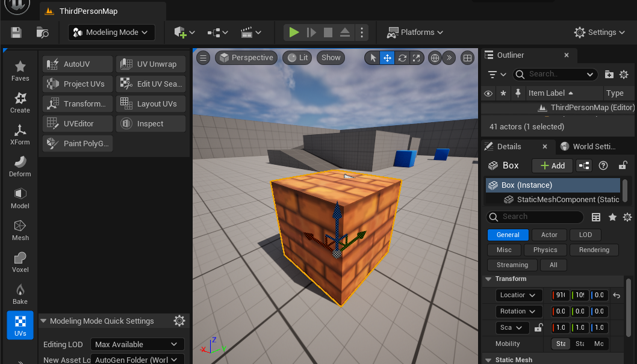Image resolution: width=637 pixels, height=364 pixels.
Task: Open the viewport options hamburger menu
Action: 203,58
